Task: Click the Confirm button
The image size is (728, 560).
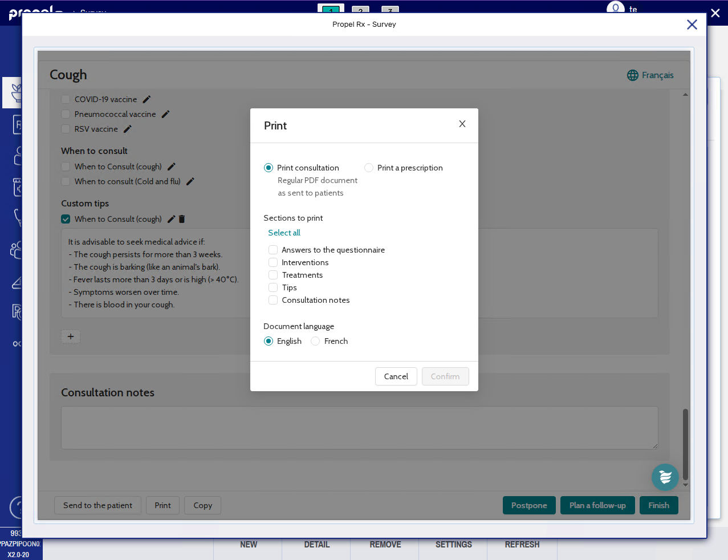Action: (445, 376)
